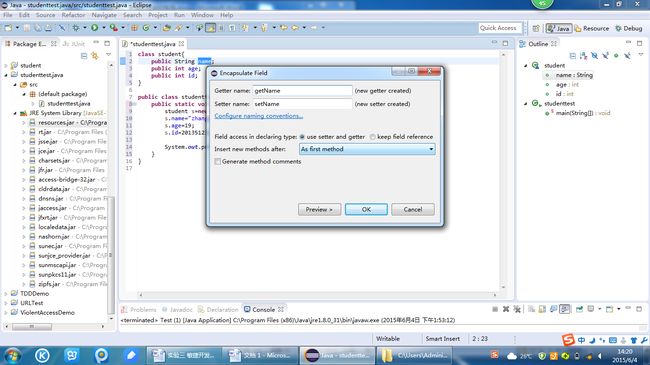Collapse student class in Outline

tap(526, 66)
